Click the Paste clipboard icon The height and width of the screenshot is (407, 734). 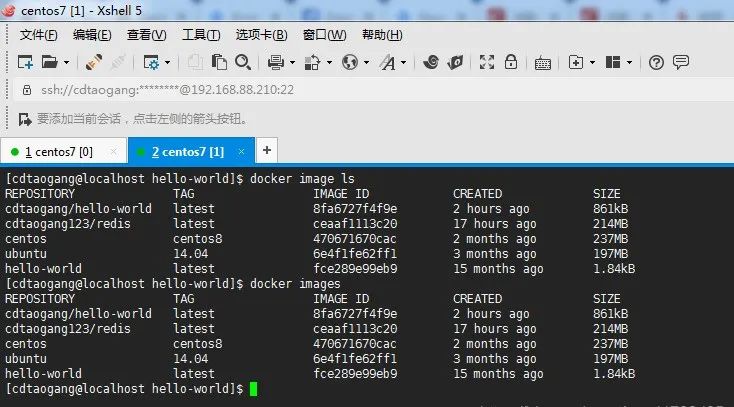point(219,62)
